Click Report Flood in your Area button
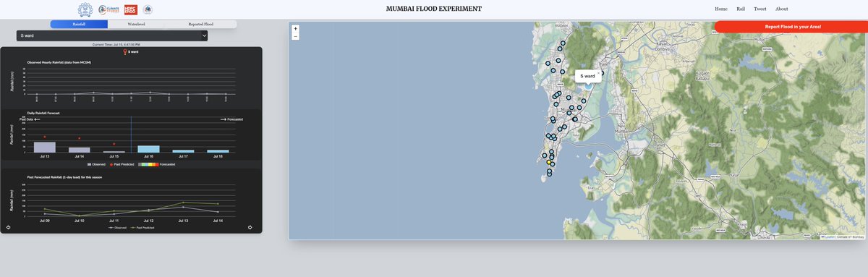This screenshot has width=868, height=277. coord(793,27)
